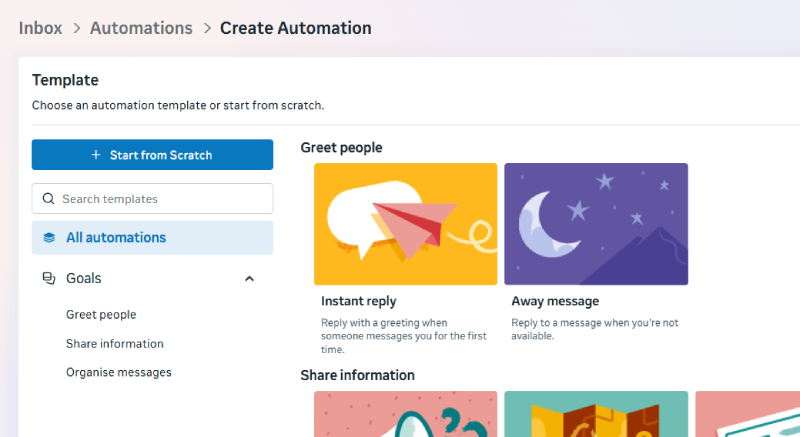Click the Goals chat bubbles icon
Image resolution: width=800 pixels, height=437 pixels.
click(49, 278)
